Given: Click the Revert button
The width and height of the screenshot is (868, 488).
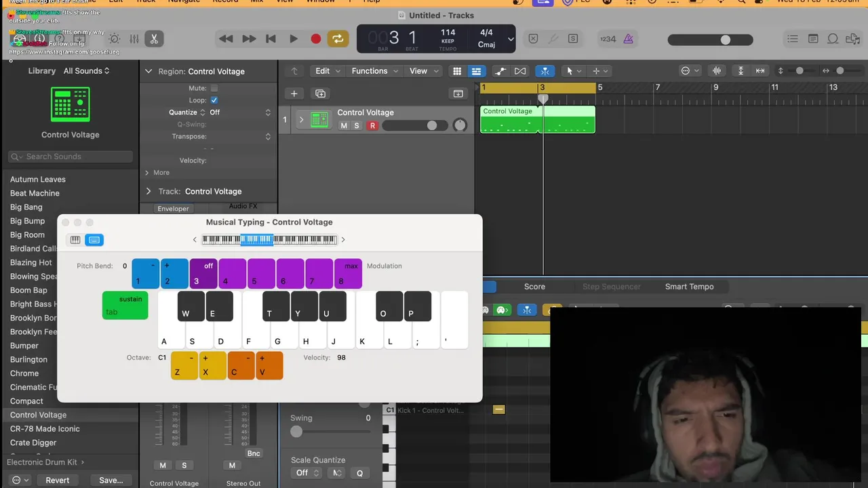Looking at the screenshot, I should (58, 480).
